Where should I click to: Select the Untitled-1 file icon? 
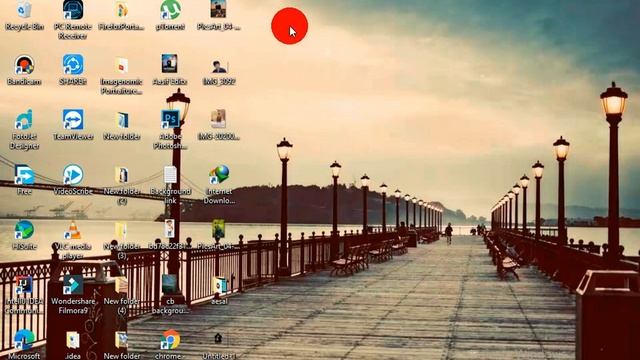(218, 339)
